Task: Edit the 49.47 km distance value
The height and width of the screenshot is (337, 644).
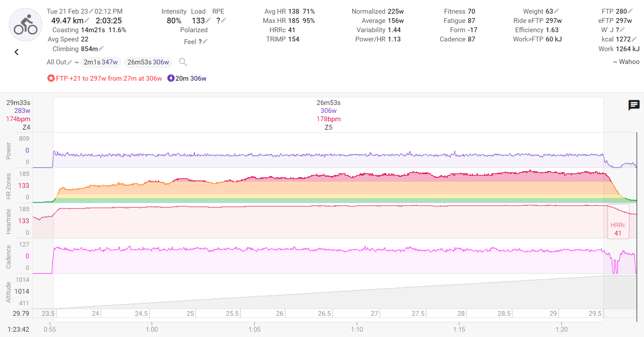Action: pyautogui.click(x=87, y=21)
